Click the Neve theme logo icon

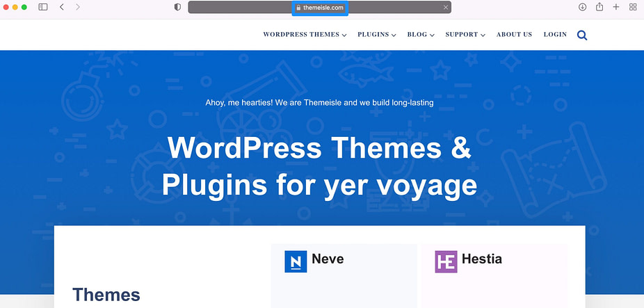(296, 261)
